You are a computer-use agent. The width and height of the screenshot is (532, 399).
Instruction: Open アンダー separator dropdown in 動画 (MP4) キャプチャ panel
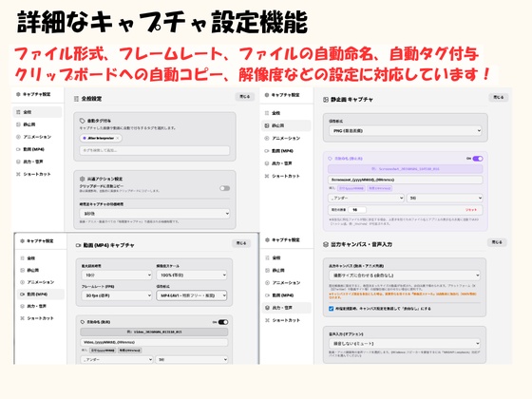(x=117, y=359)
